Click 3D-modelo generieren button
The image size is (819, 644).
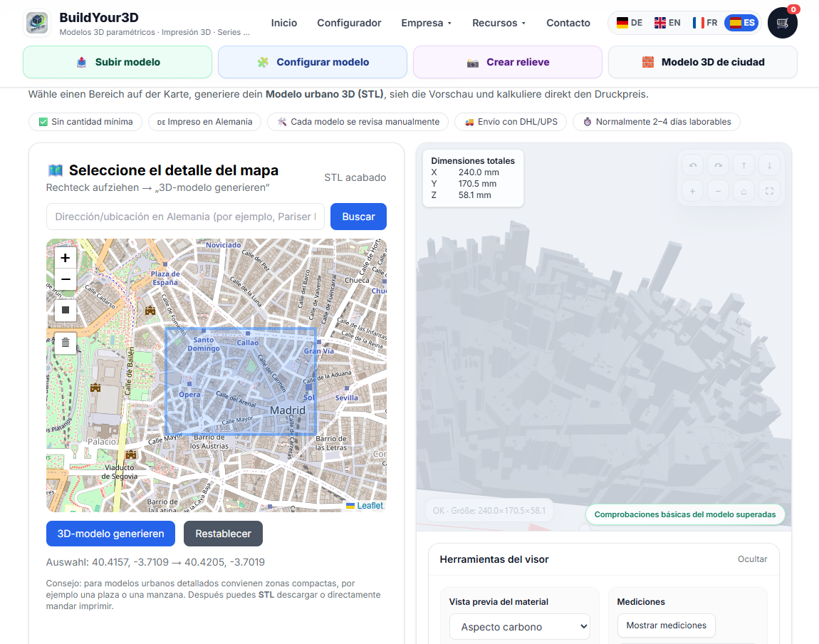click(x=110, y=534)
